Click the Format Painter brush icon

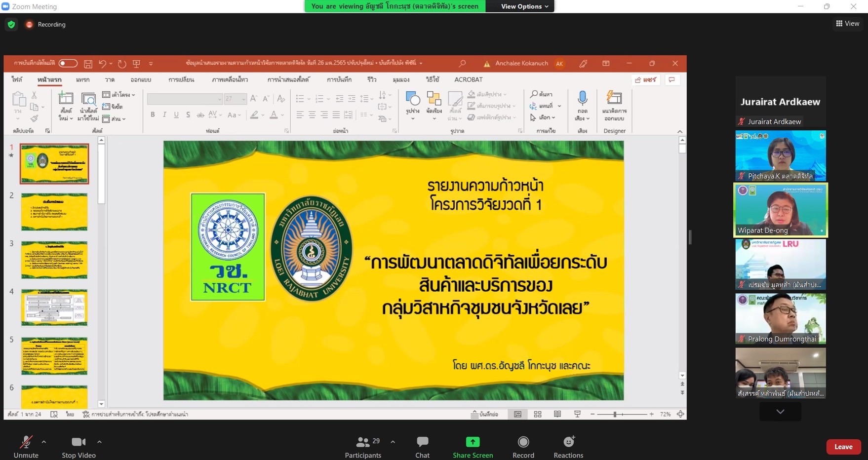[x=34, y=118]
